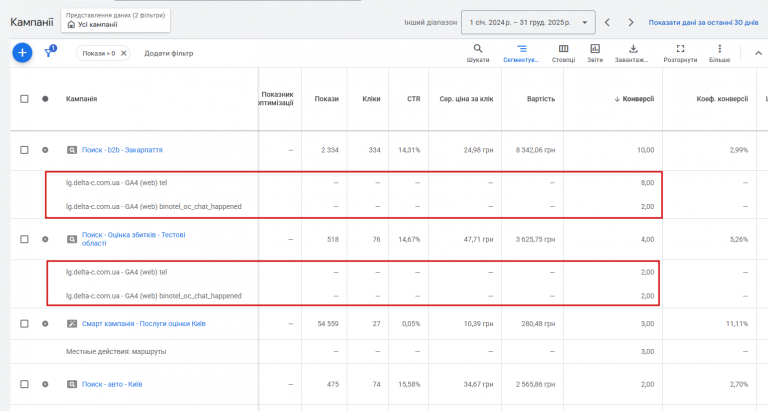Select the Поиск - b2b - Закарпаття checkbox
This screenshot has height=411, width=768.
pyautogui.click(x=25, y=150)
